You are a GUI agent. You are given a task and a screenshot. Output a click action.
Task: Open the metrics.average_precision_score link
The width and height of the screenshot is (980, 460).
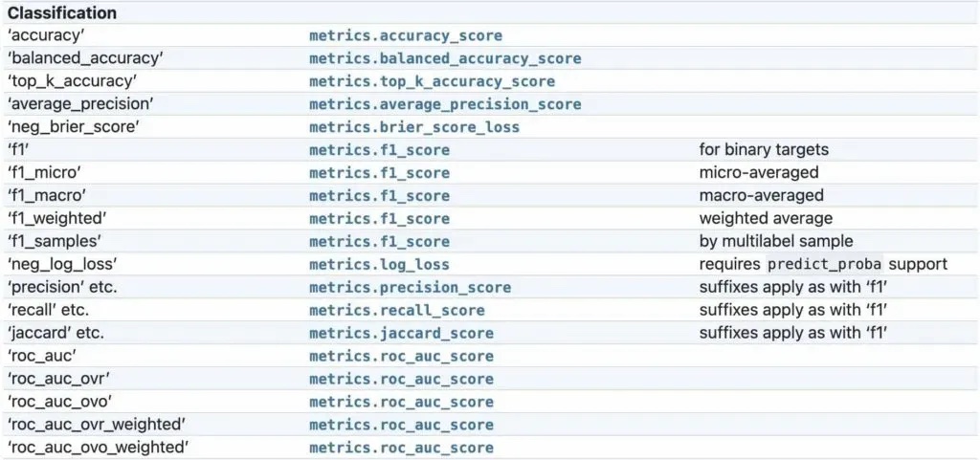(x=445, y=104)
